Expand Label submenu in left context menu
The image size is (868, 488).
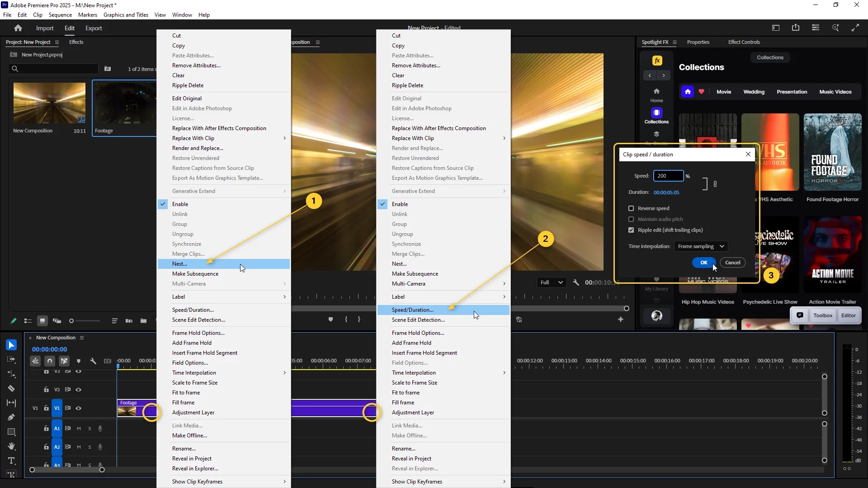click(224, 297)
